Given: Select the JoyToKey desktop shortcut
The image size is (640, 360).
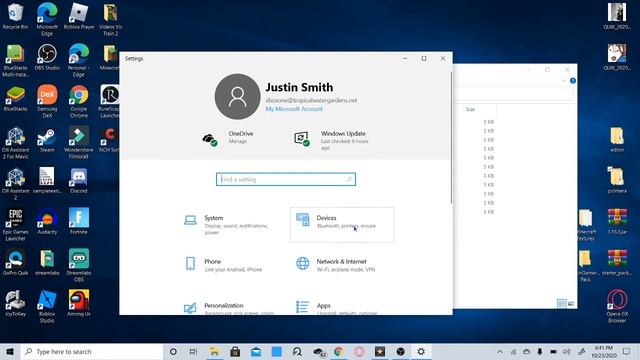Looking at the screenshot, I should (16, 303).
